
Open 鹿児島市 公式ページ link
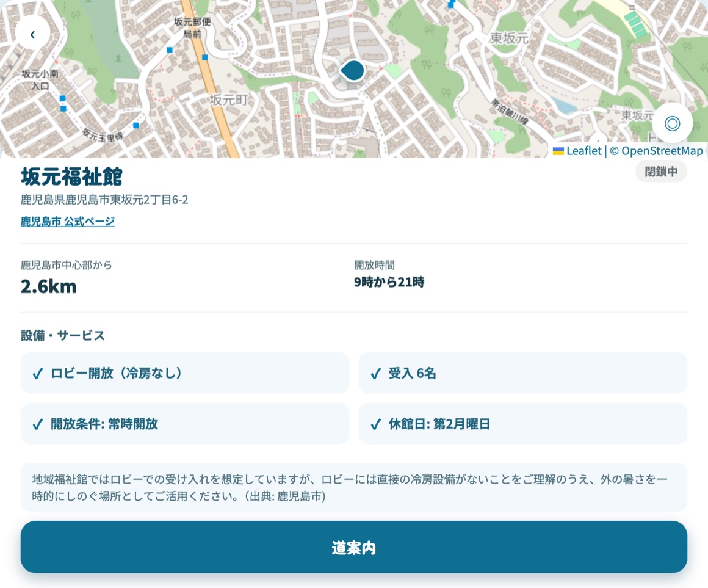point(68,221)
